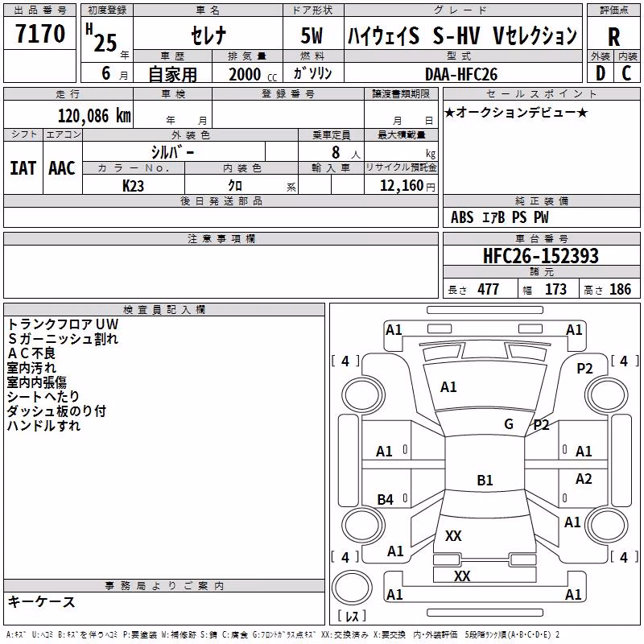The width and height of the screenshot is (644, 644).
Task: Click the displacement value 2000 cc
Action: 253,75
